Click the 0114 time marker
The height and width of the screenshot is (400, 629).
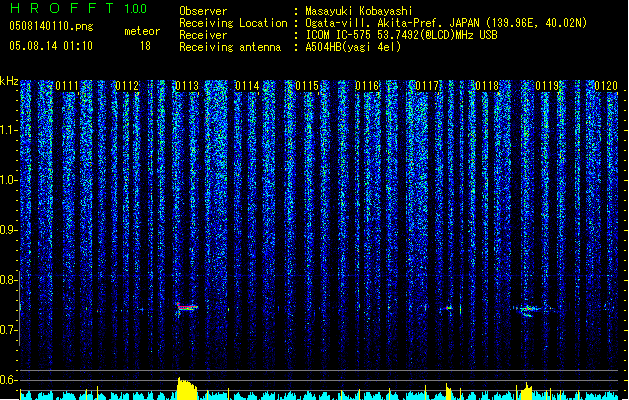(x=247, y=86)
